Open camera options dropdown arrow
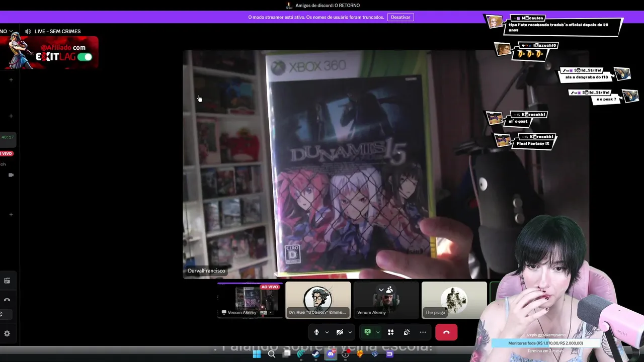644x362 pixels. coord(350,332)
